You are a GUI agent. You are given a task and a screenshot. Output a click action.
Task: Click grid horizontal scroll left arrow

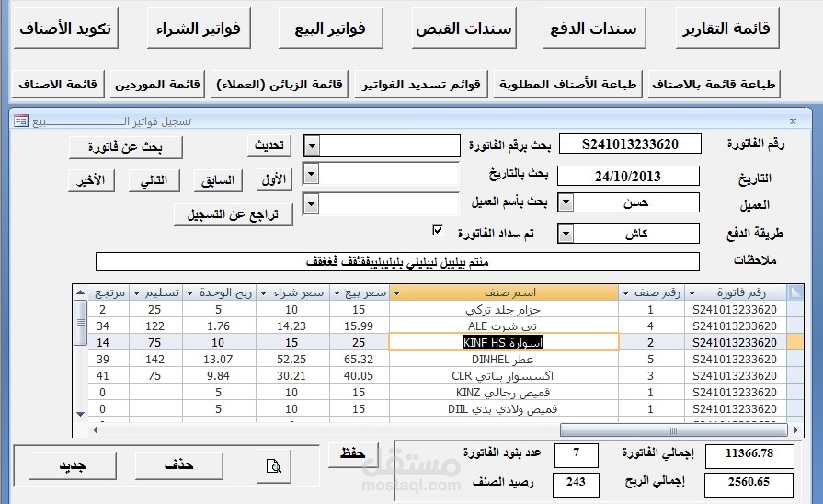pyautogui.click(x=95, y=430)
